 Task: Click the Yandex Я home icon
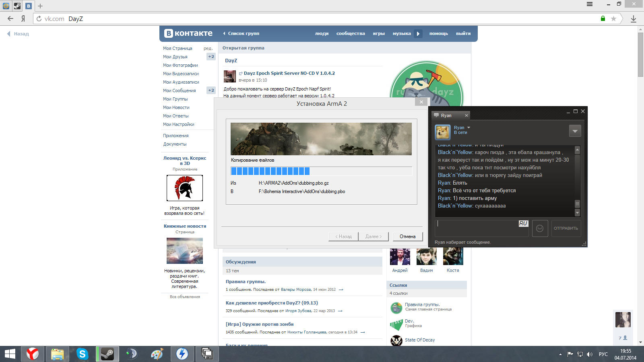point(23,19)
